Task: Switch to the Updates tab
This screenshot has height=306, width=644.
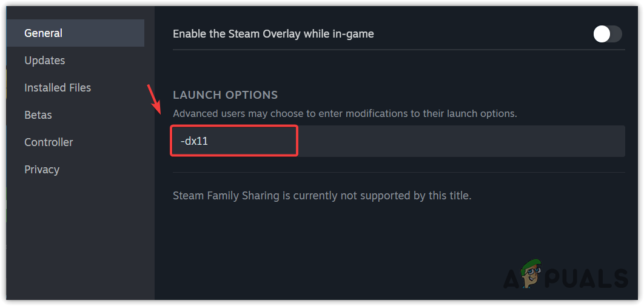Action: pyautogui.click(x=45, y=61)
